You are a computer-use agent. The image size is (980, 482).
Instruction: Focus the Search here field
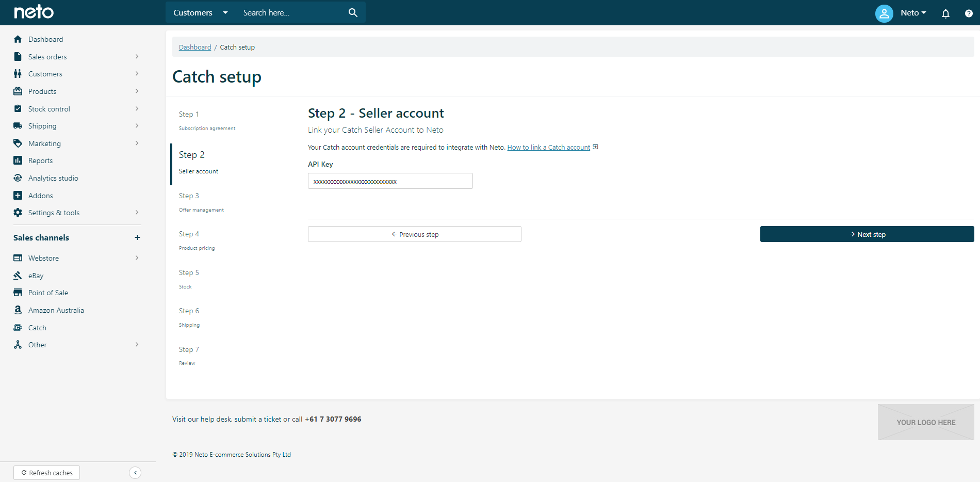(x=291, y=12)
